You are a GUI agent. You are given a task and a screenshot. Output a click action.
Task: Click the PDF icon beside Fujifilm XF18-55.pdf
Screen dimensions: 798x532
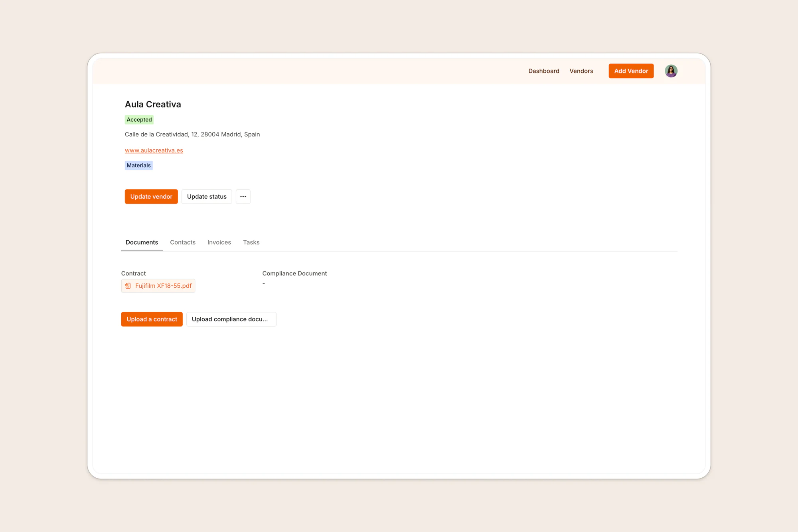[x=128, y=286]
